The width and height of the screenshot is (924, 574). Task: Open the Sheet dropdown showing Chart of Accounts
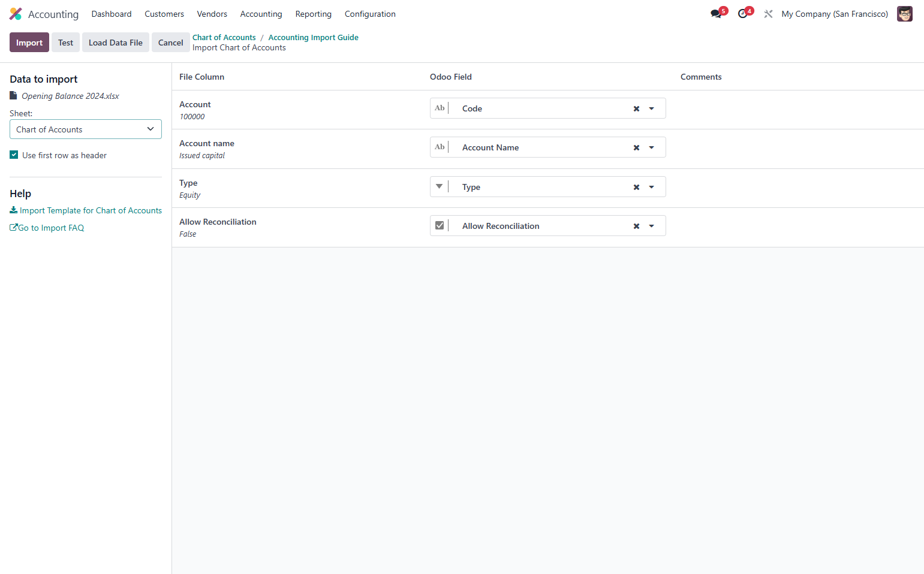click(86, 129)
